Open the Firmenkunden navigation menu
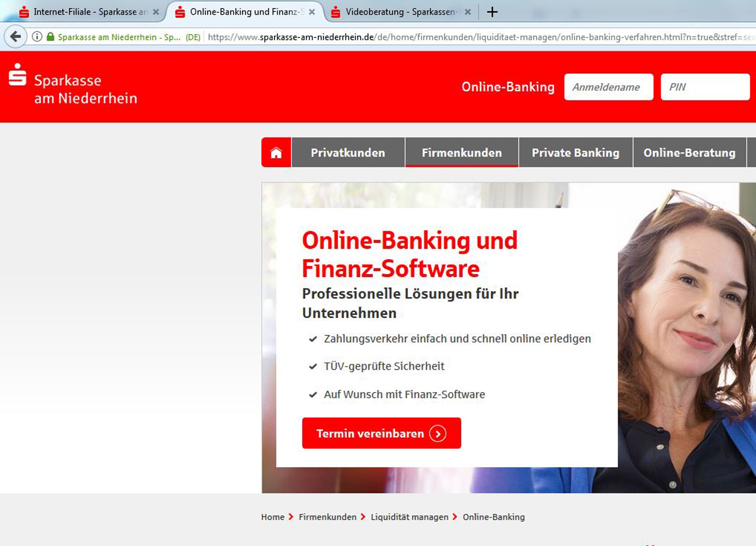756x546 pixels. click(462, 153)
